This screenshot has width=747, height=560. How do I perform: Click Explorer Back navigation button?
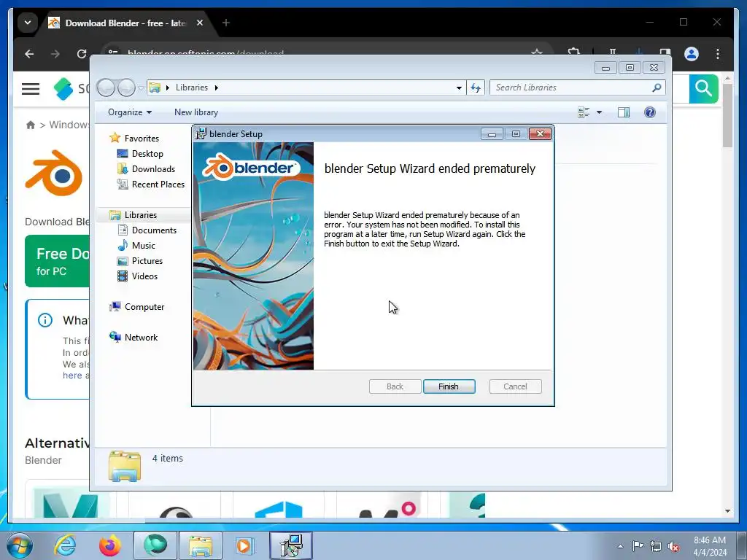click(106, 87)
